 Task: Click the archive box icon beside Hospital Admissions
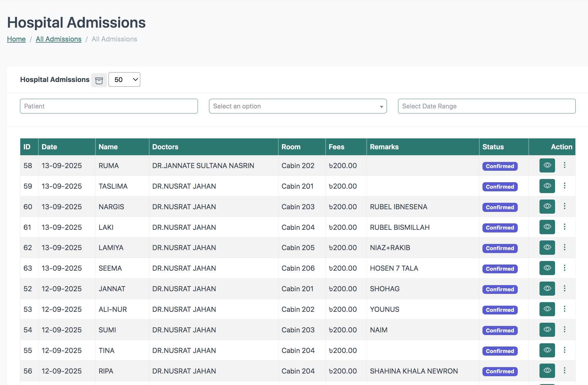pyautogui.click(x=99, y=80)
